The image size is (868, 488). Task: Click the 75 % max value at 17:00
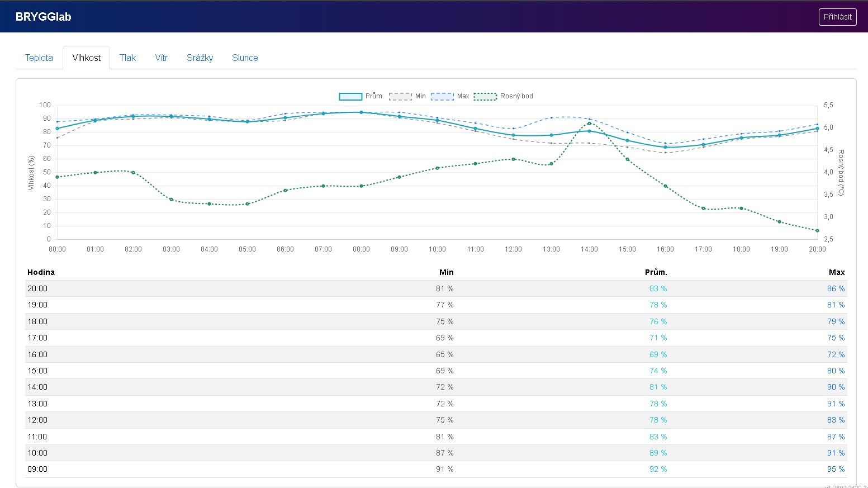836,338
